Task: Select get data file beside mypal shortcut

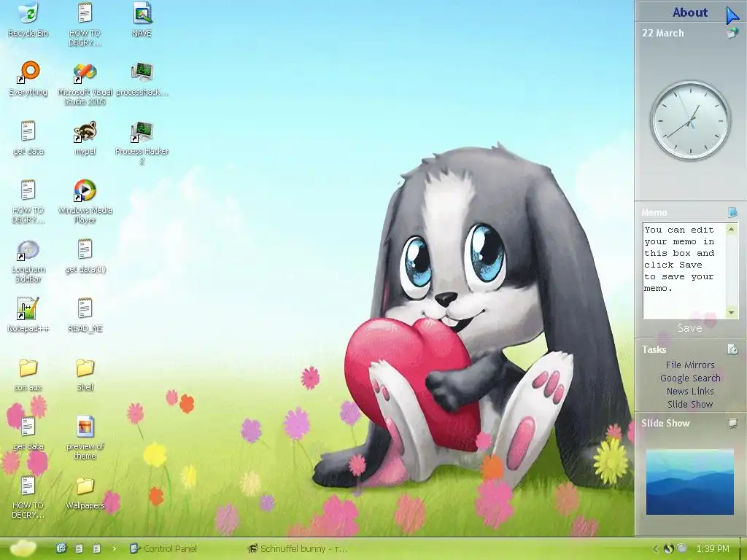Action: click(28, 138)
